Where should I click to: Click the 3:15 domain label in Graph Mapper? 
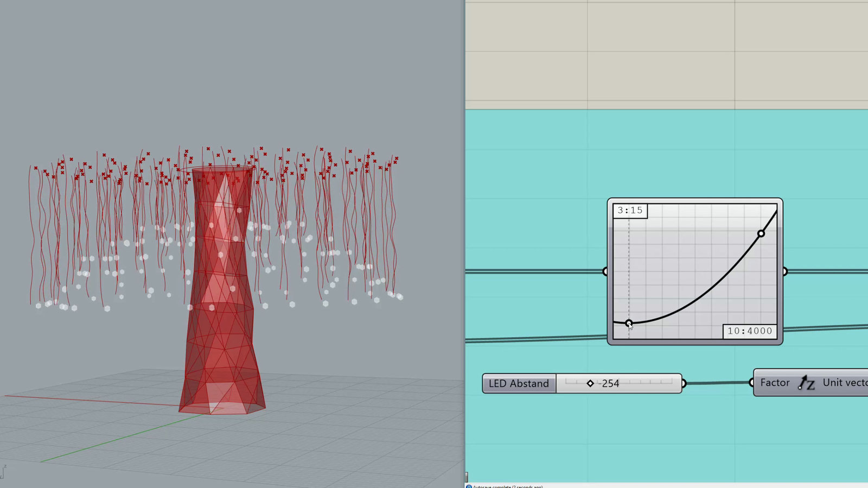pos(630,210)
